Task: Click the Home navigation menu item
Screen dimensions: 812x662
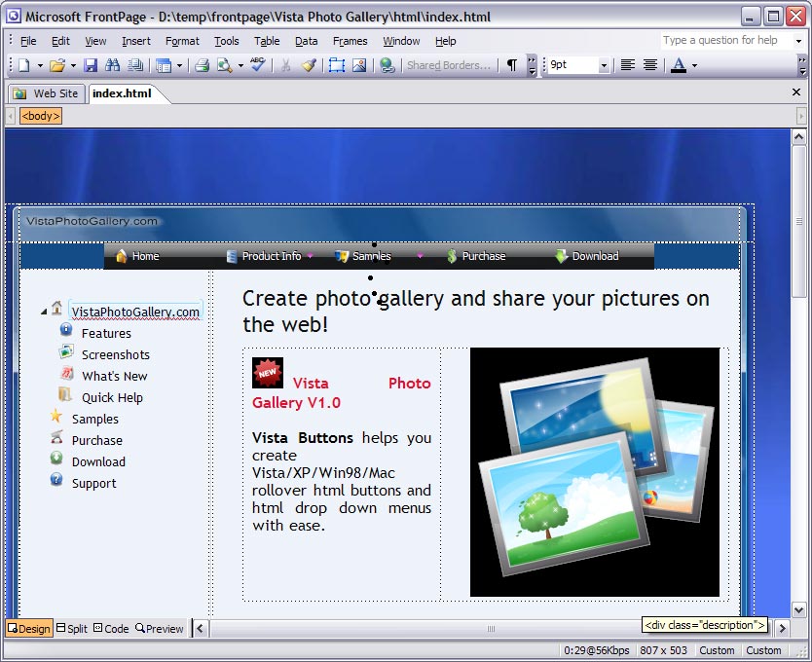Action: [137, 256]
